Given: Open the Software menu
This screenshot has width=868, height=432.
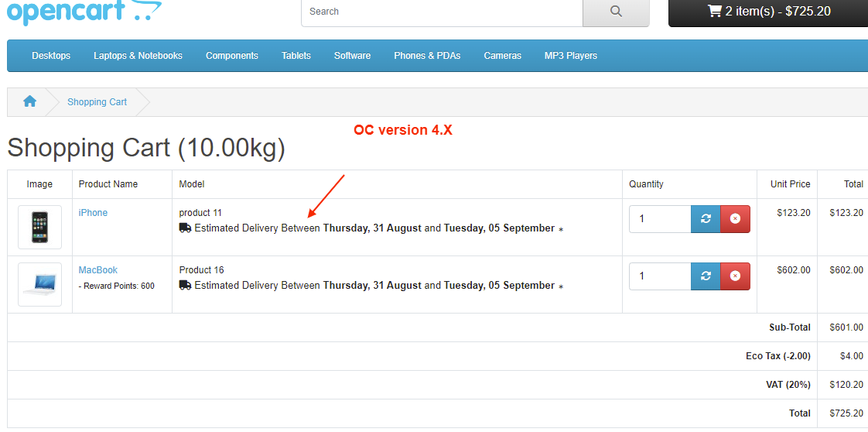Looking at the screenshot, I should (352, 56).
